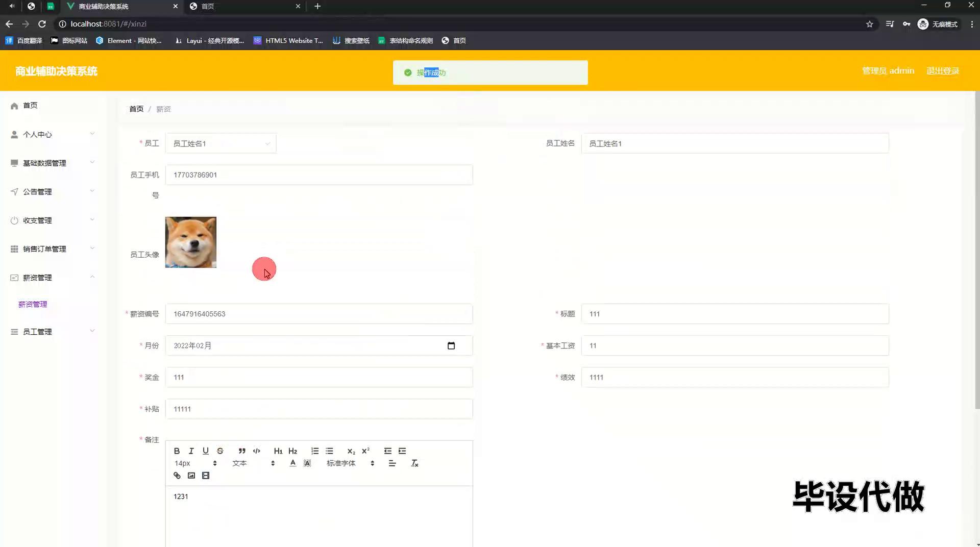The height and width of the screenshot is (547, 980).
Task: Click the 退出登录 link
Action: [942, 71]
